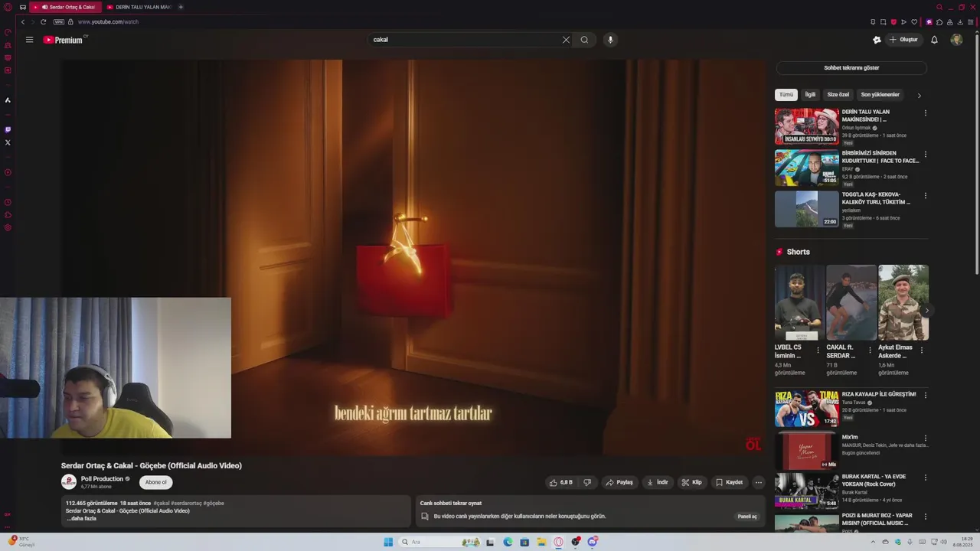The image size is (980, 551).
Task: Open the DERİN TALU YALAN MAKİNESİNDE thumbnail
Action: 806,126
